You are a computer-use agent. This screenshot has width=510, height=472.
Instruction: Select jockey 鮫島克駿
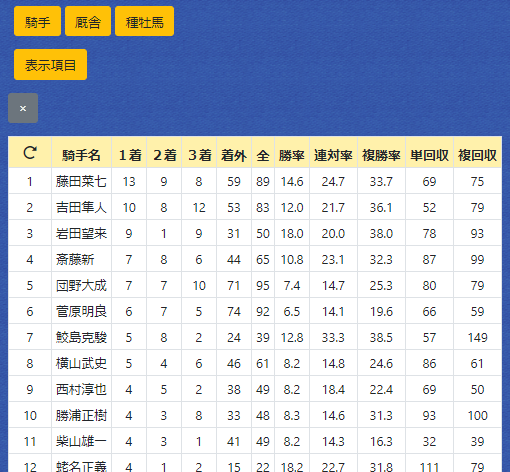(81, 337)
